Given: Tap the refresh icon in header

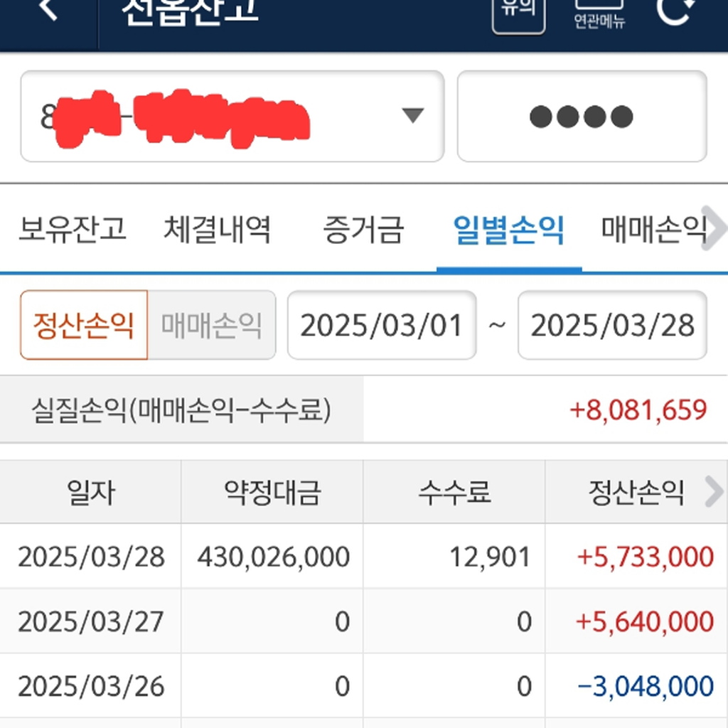Looking at the screenshot, I should (673, 11).
